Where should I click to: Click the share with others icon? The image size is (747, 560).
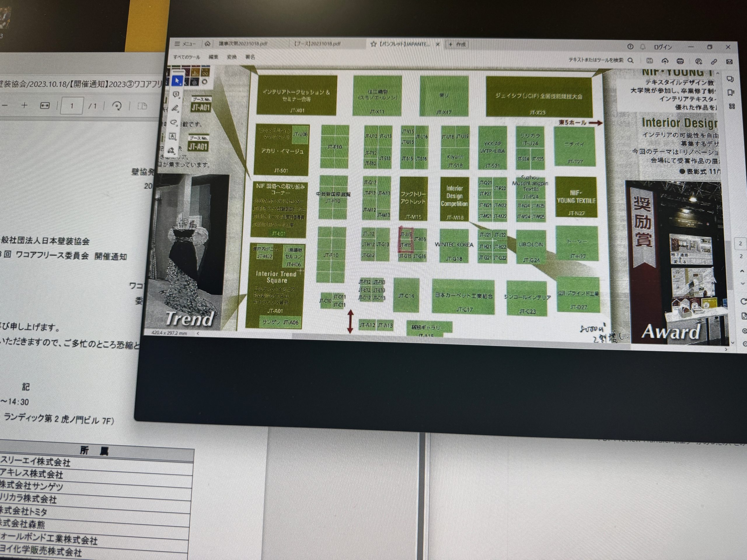click(x=699, y=62)
